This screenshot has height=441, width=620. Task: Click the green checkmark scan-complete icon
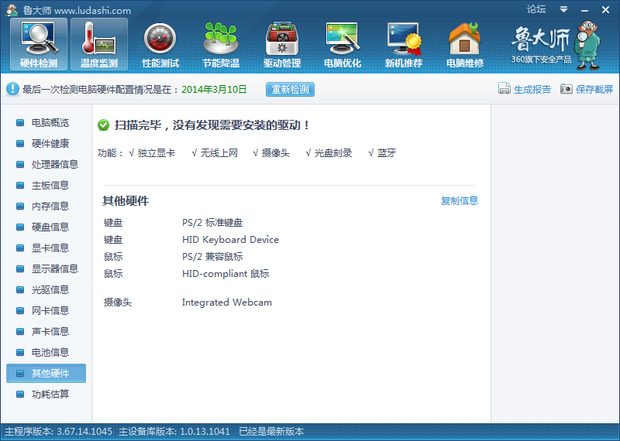coord(103,125)
